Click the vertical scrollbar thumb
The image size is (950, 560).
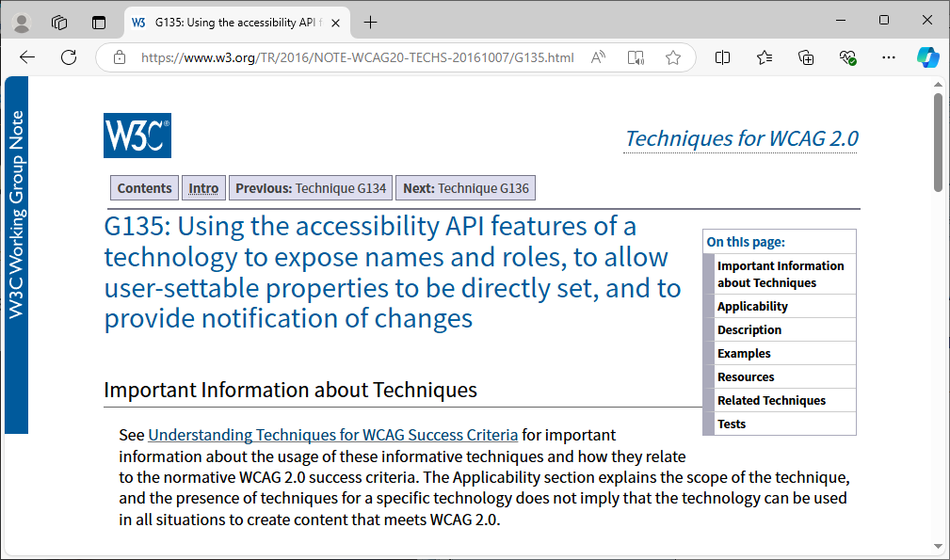(938, 142)
